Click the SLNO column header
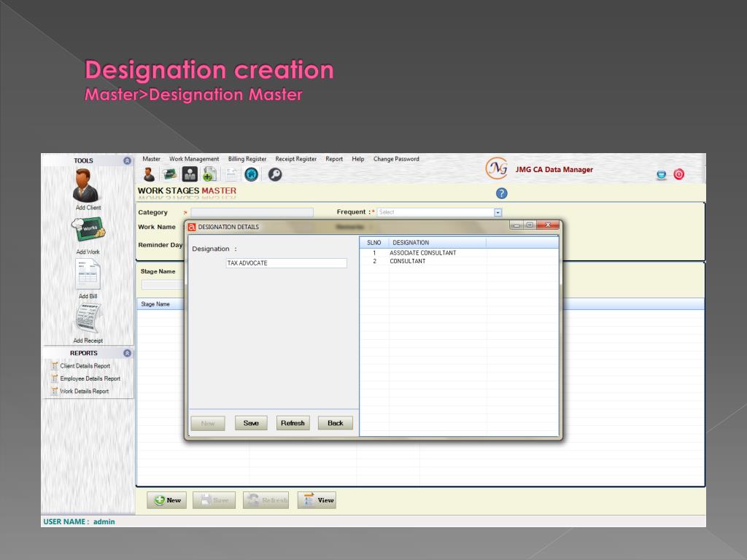Screen dimensions: 747x560 click(x=374, y=242)
